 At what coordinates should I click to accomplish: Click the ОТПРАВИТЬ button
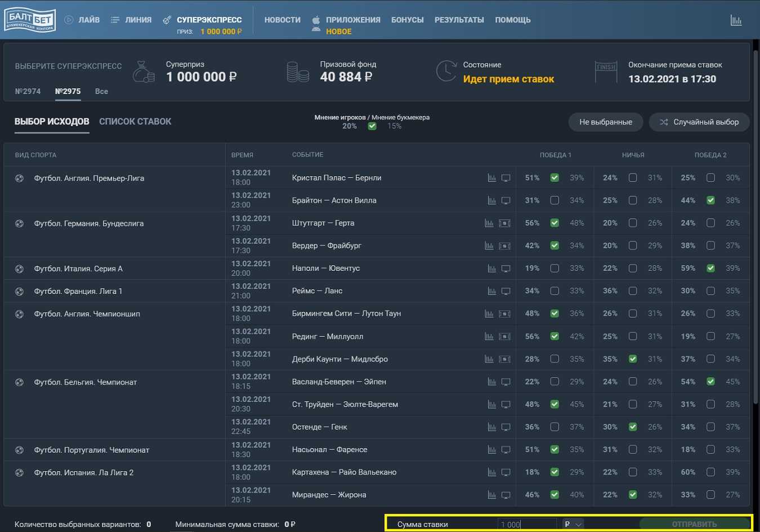[x=695, y=524]
